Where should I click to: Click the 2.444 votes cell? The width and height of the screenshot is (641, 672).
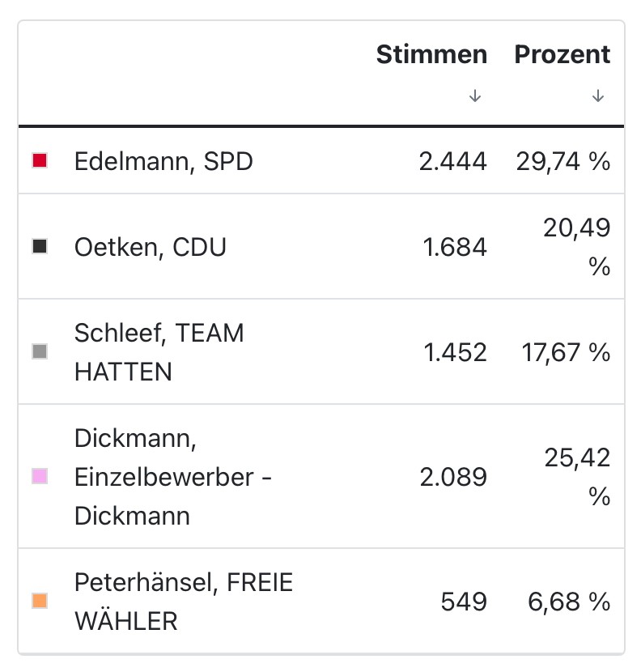click(x=453, y=162)
